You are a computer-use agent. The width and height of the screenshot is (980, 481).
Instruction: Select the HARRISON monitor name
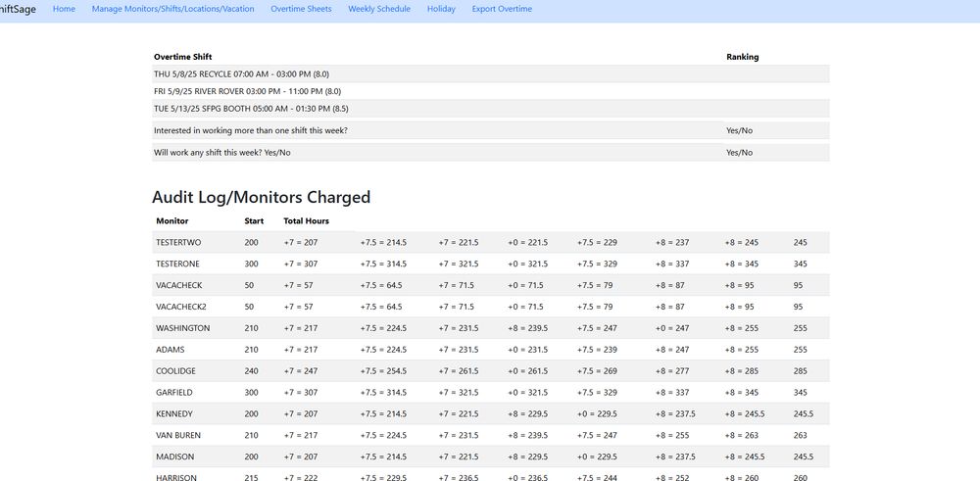pyautogui.click(x=176, y=478)
